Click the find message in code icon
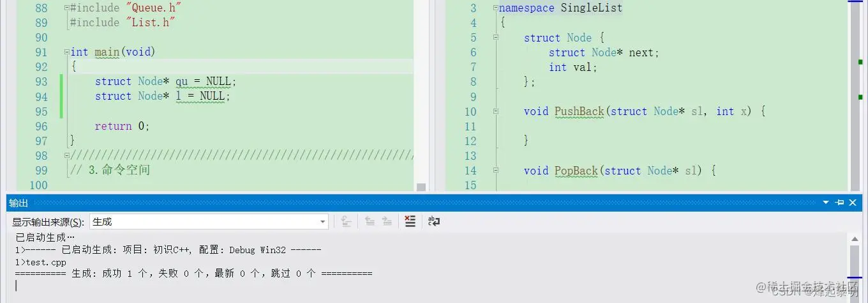 (346, 221)
